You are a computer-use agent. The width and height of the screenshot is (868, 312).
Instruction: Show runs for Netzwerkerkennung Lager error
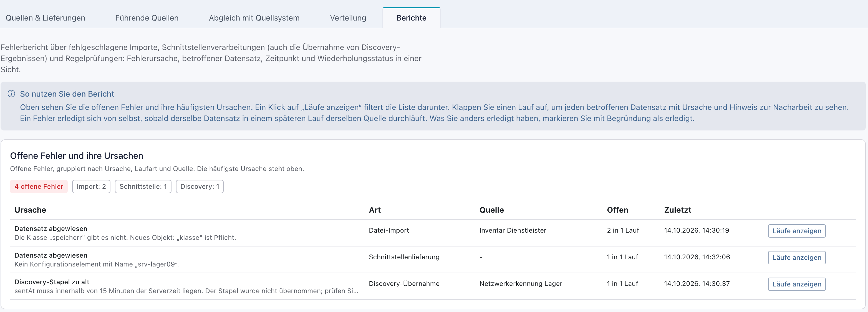click(797, 284)
